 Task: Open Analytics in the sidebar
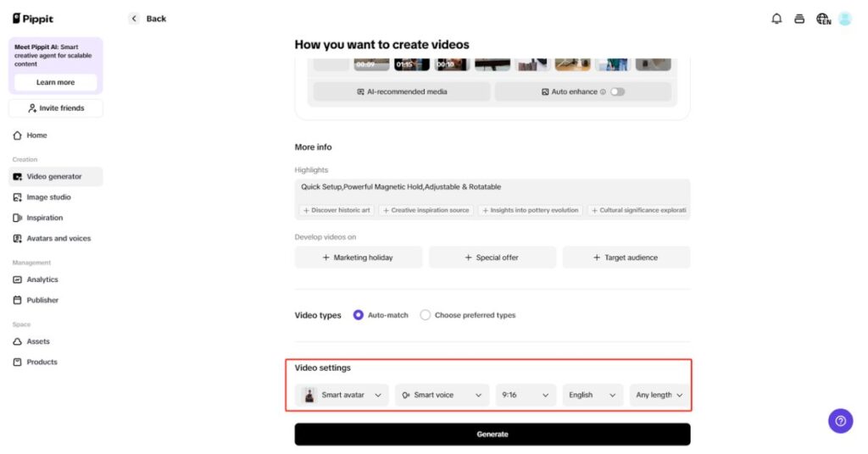click(55, 280)
